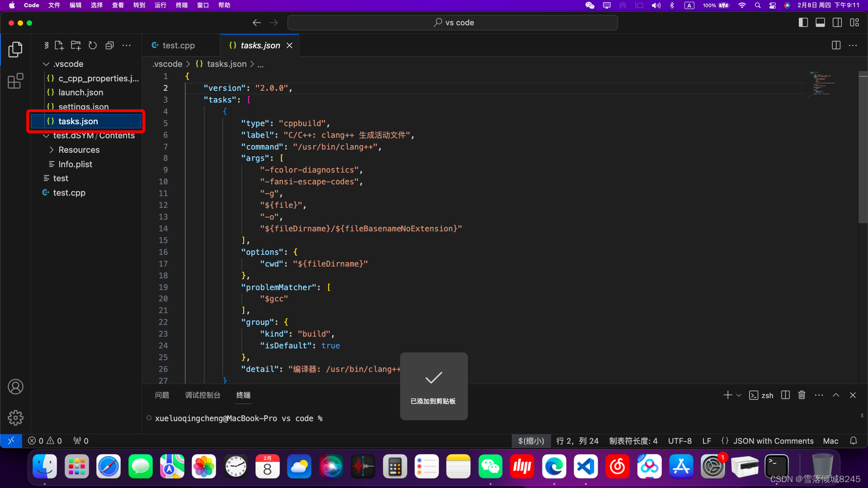
Task: Click the UTF-8 encoding status item
Action: pos(679,441)
